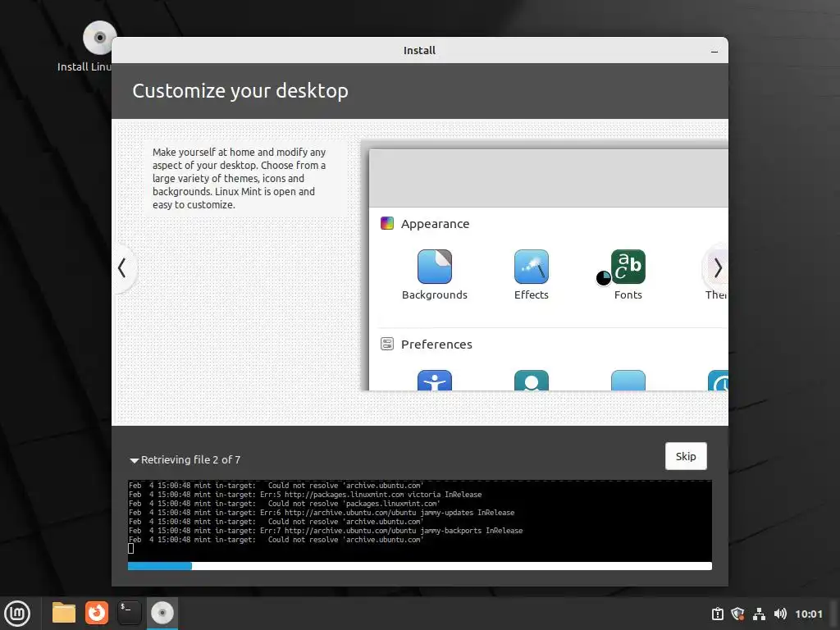Viewport: 840px width, 630px height.
Task: Click the installer disc taskbar item
Action: click(162, 613)
